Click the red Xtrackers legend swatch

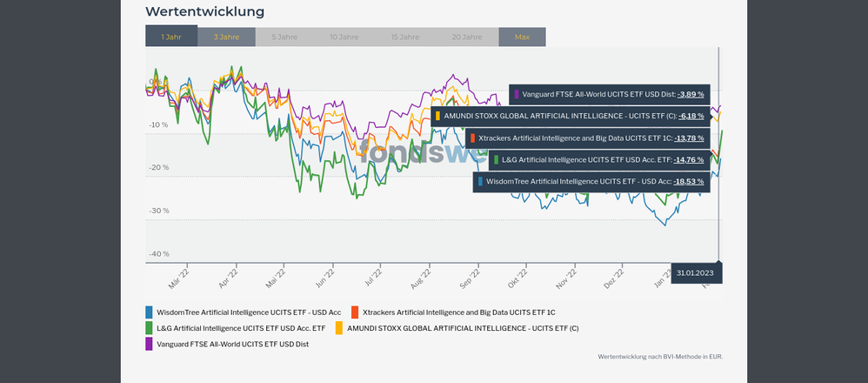pos(355,312)
